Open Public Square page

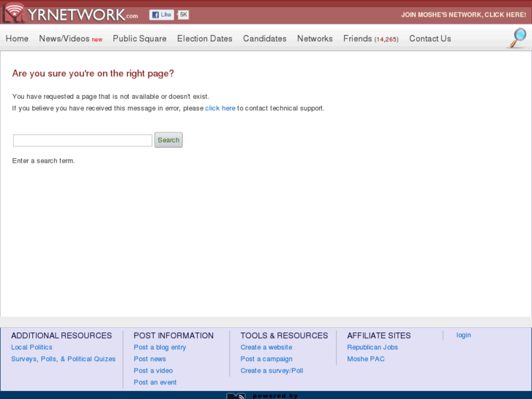[x=140, y=39]
